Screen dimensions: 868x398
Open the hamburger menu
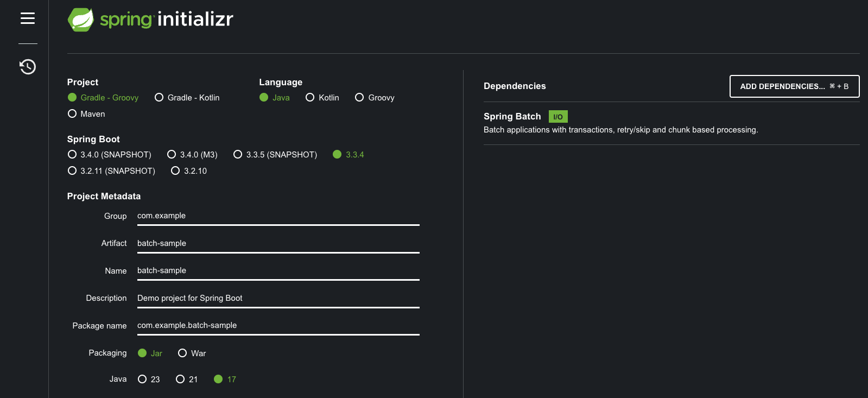pyautogui.click(x=28, y=18)
